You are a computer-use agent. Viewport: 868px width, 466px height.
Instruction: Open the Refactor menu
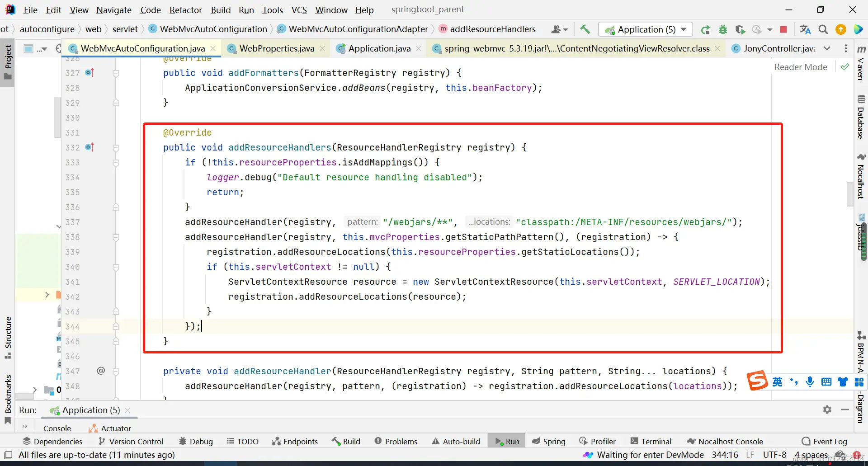click(185, 10)
